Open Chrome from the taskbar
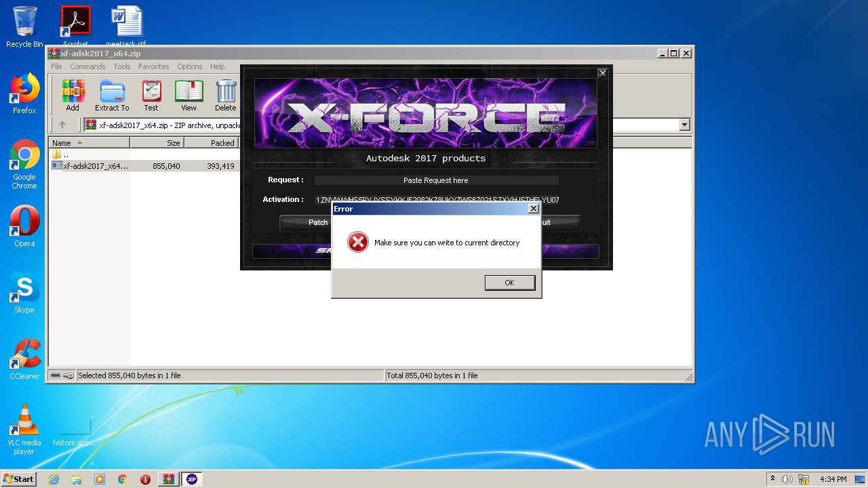The height and width of the screenshot is (488, 868). tap(122, 479)
